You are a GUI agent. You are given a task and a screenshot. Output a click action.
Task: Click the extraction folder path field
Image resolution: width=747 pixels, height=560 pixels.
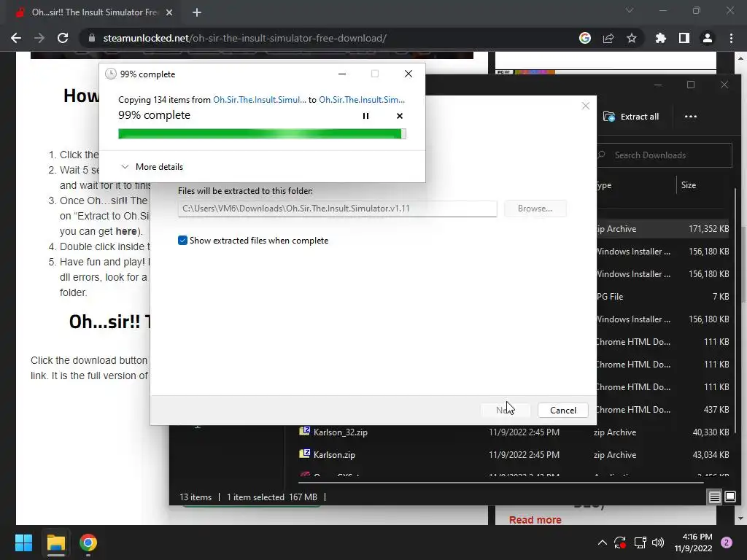pyautogui.click(x=337, y=209)
